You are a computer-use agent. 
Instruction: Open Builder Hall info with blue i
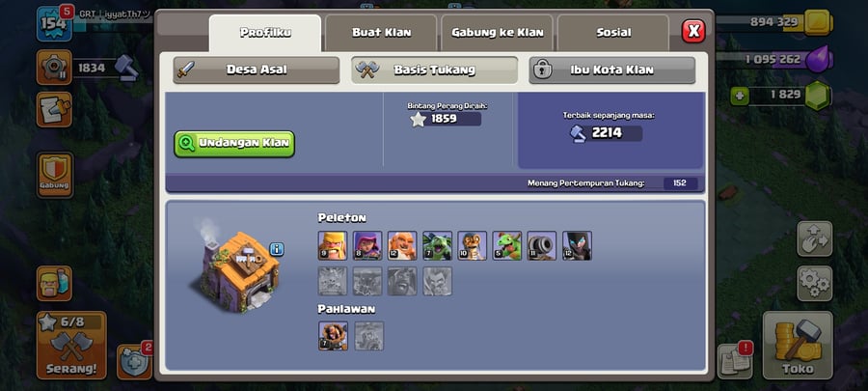point(277,249)
